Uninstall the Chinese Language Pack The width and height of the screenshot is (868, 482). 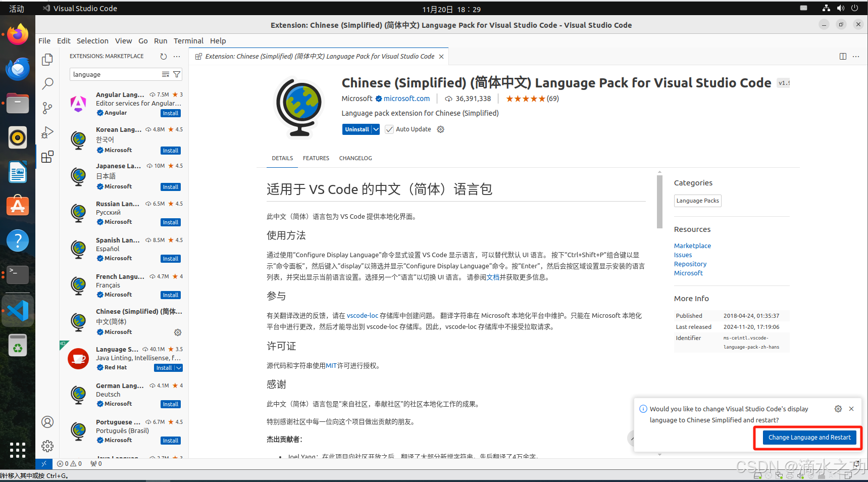click(357, 129)
